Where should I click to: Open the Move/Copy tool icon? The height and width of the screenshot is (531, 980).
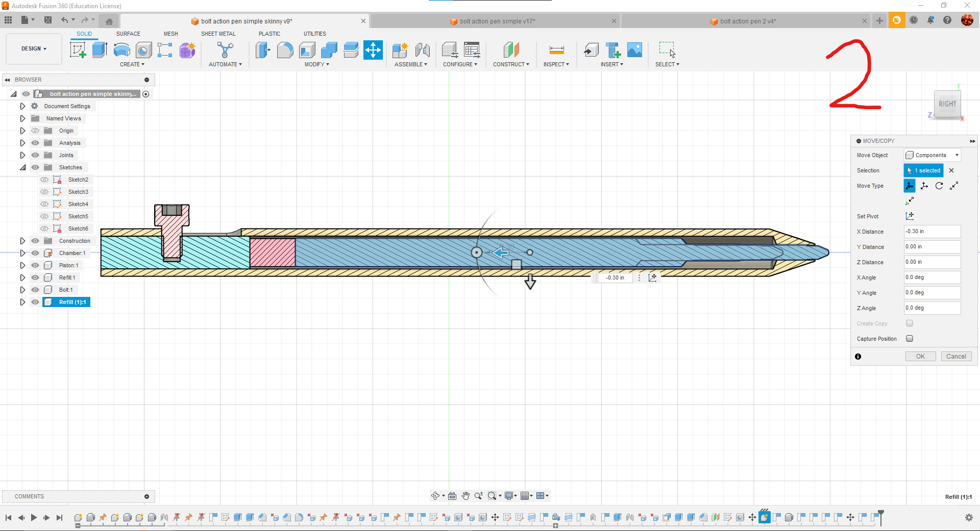373,49
